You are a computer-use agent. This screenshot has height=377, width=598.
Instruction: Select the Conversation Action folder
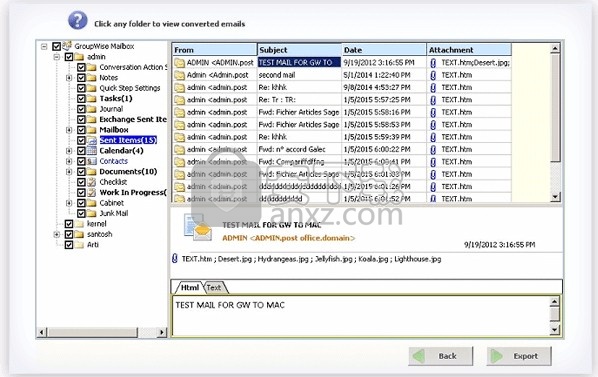pyautogui.click(x=133, y=67)
